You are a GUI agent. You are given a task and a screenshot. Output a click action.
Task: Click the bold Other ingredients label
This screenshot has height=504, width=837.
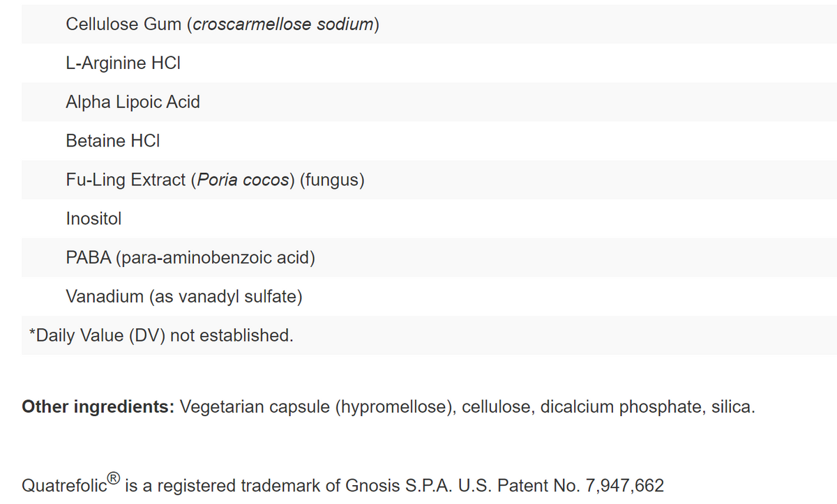coord(98,407)
